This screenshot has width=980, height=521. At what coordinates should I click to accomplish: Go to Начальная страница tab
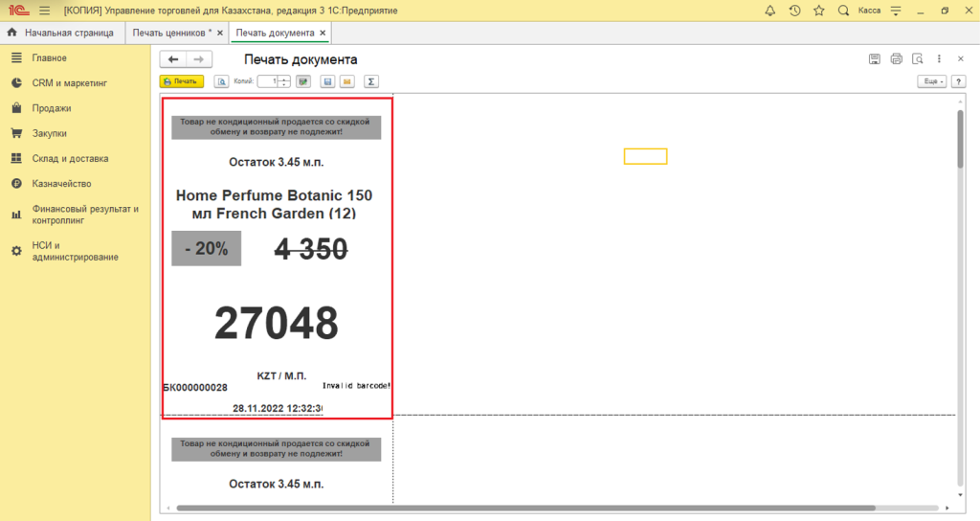coord(62,33)
